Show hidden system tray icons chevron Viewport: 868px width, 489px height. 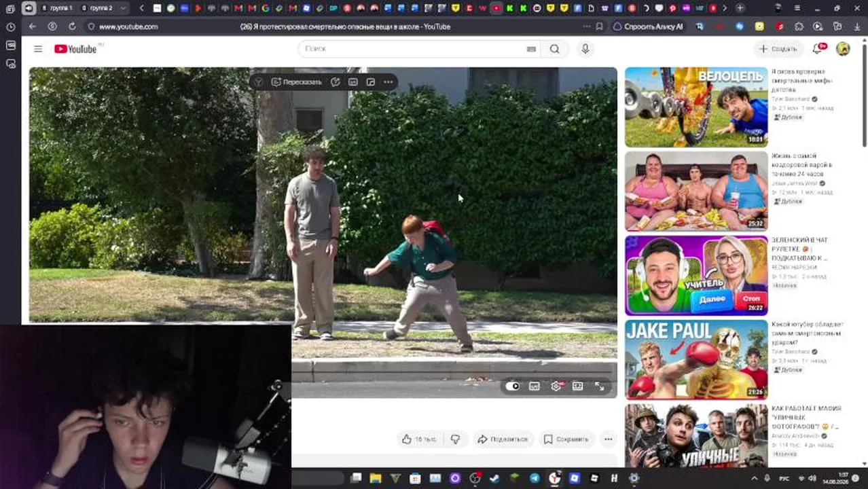pyautogui.click(x=755, y=478)
